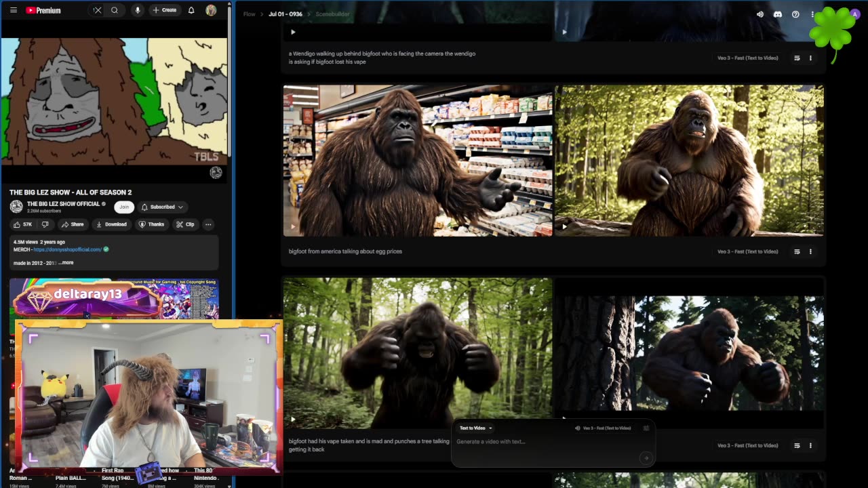Like the video with 57K likes
Image resolution: width=868 pixels, height=488 pixels.
[x=22, y=224]
